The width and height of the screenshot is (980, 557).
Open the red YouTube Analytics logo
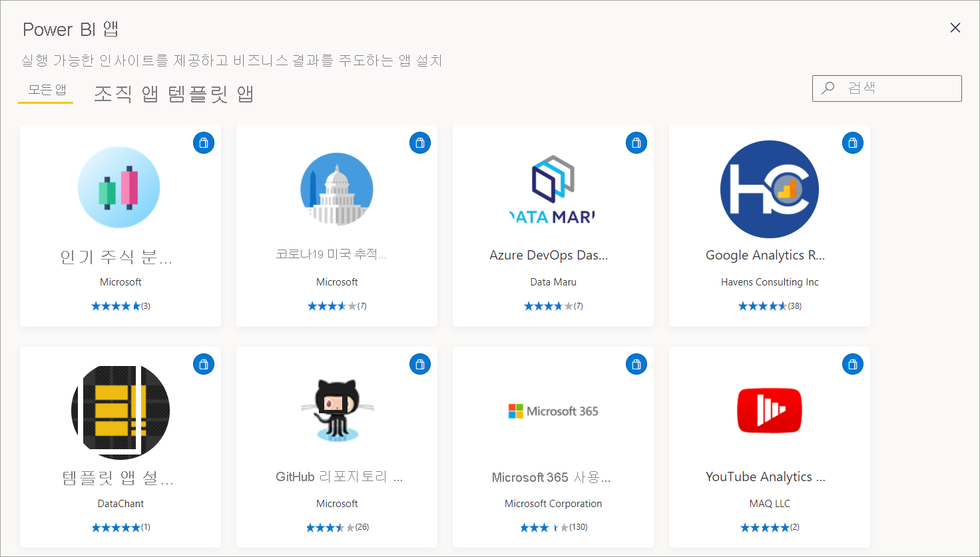point(770,411)
